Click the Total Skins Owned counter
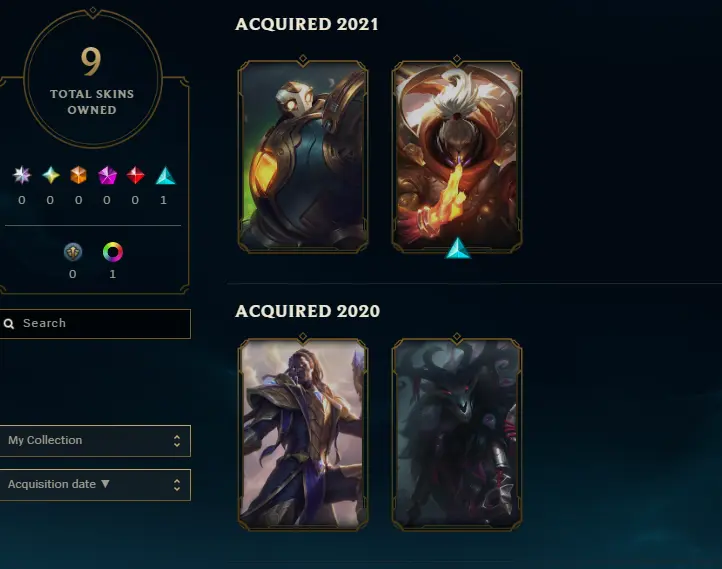The image size is (722, 569). (93, 79)
